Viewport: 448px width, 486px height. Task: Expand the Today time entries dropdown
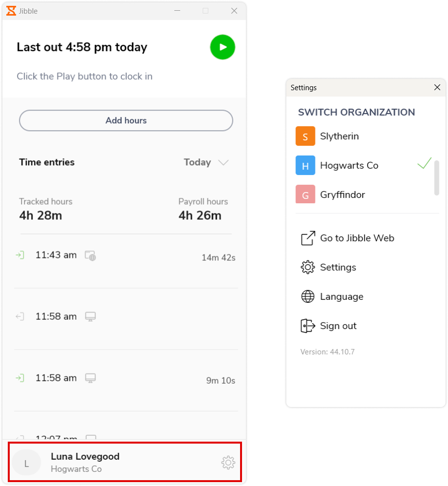pyautogui.click(x=206, y=162)
